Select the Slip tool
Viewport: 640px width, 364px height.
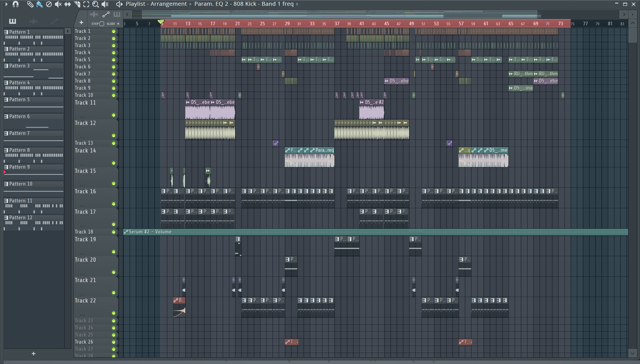click(67, 4)
